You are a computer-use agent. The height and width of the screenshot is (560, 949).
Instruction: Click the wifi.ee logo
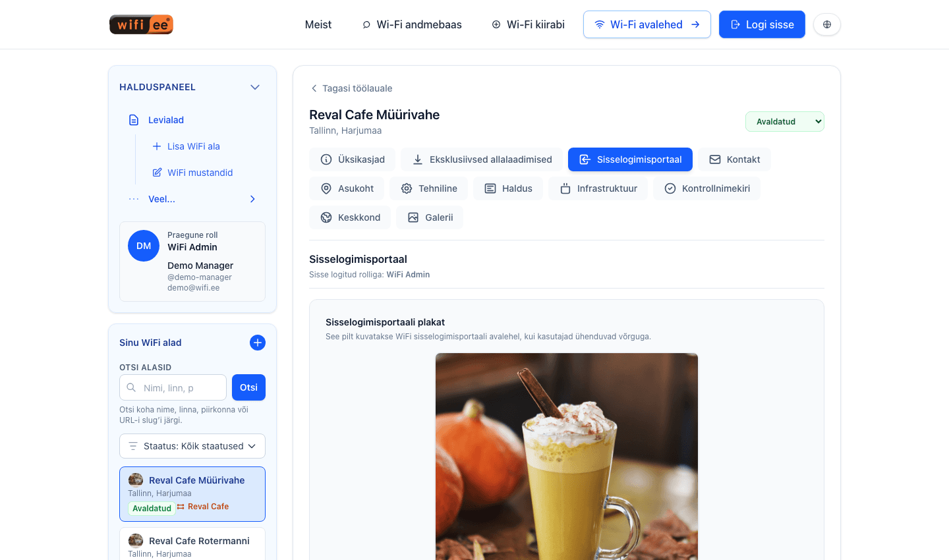(141, 24)
